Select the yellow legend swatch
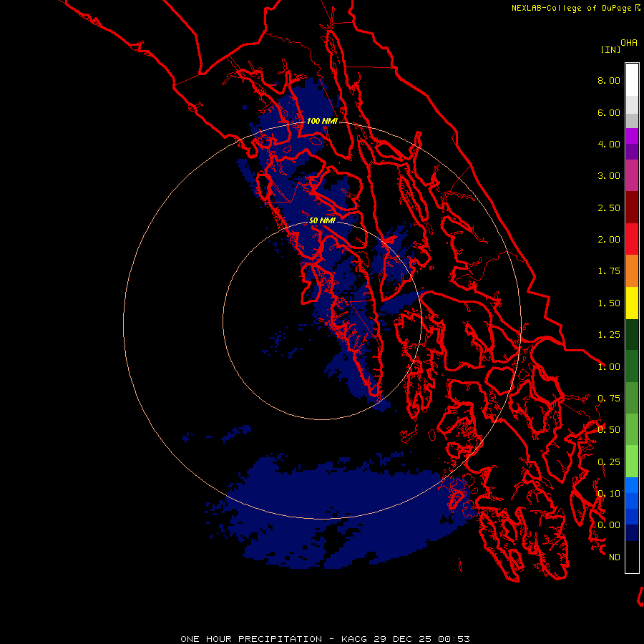 point(632,303)
